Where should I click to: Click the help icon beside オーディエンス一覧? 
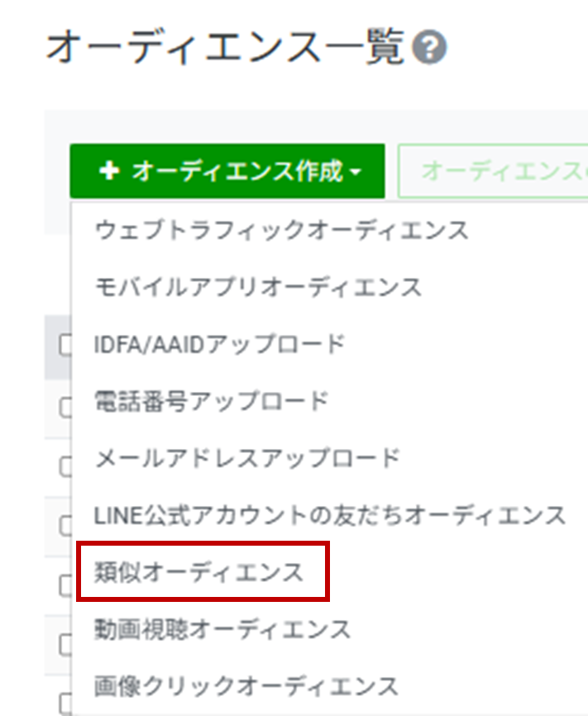click(430, 49)
